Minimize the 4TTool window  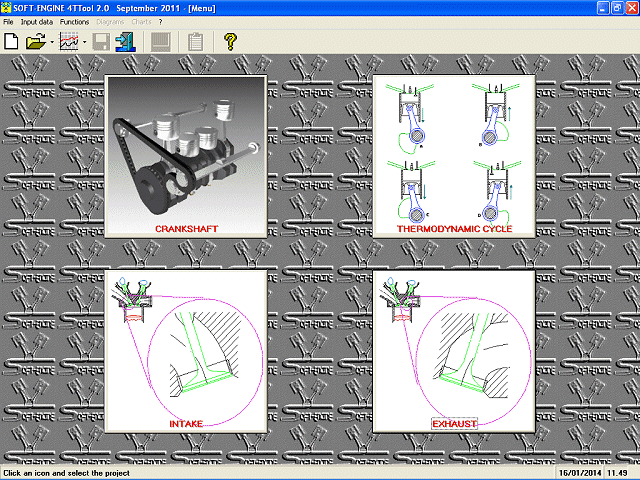(603, 8)
